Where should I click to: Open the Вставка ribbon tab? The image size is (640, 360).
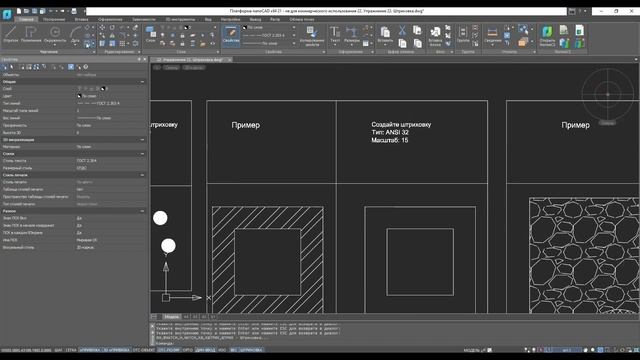pyautogui.click(x=81, y=19)
